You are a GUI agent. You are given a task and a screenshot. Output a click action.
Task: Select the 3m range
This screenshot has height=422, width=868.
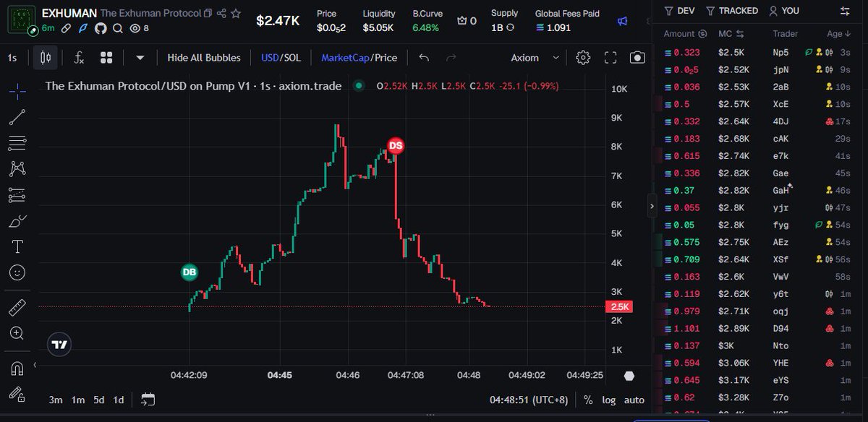(x=55, y=400)
